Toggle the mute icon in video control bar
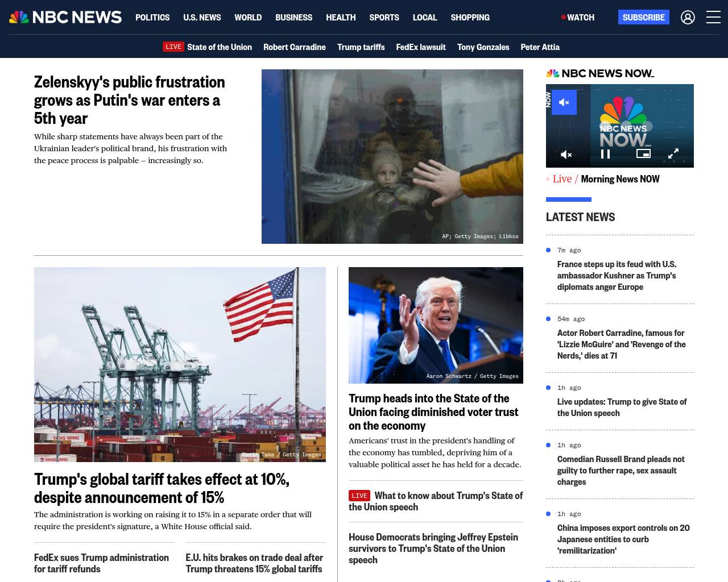The height and width of the screenshot is (582, 728). click(x=566, y=154)
